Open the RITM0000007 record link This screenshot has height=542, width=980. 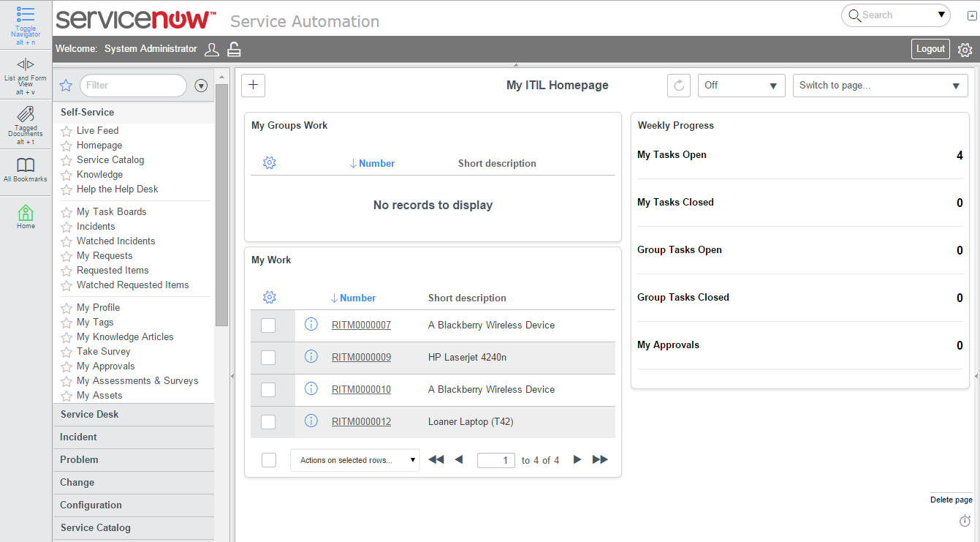[x=361, y=325]
